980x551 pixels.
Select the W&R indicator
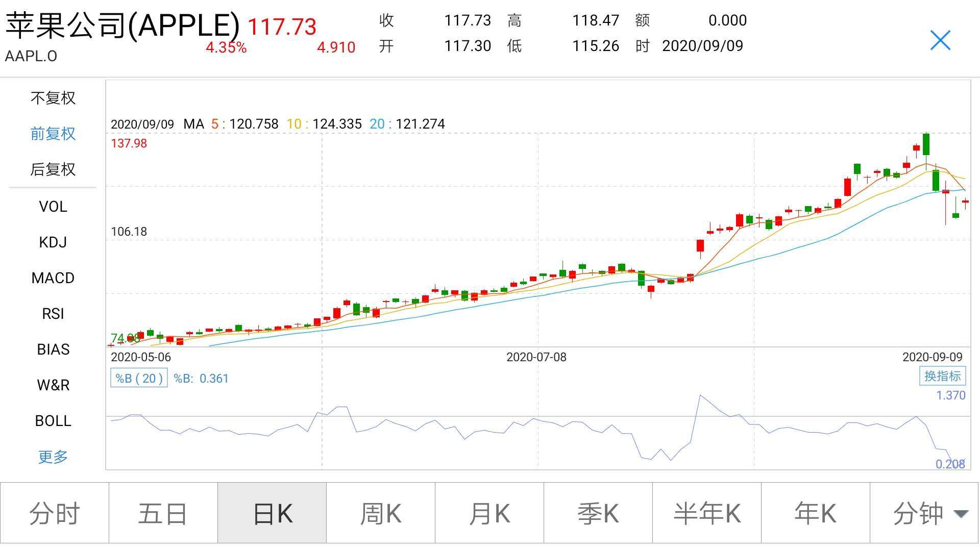click(x=53, y=385)
